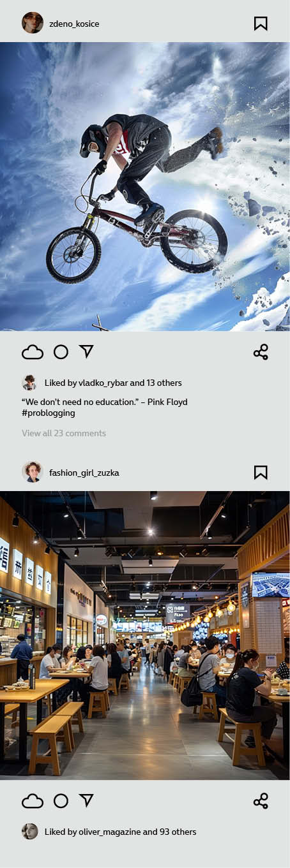Open comment circle icon under bike photo
Screen dimensions: 290x868
pyautogui.click(x=61, y=352)
